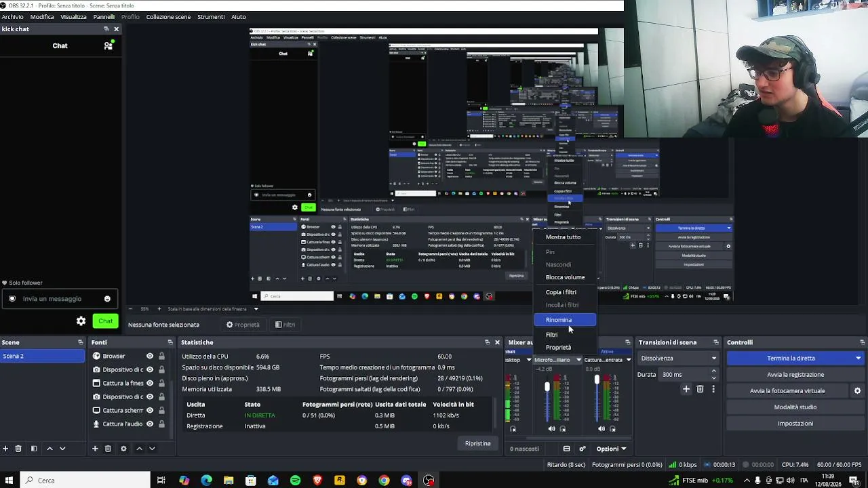Open scene filters icon in Scene panel
868x488 pixels.
(34, 449)
